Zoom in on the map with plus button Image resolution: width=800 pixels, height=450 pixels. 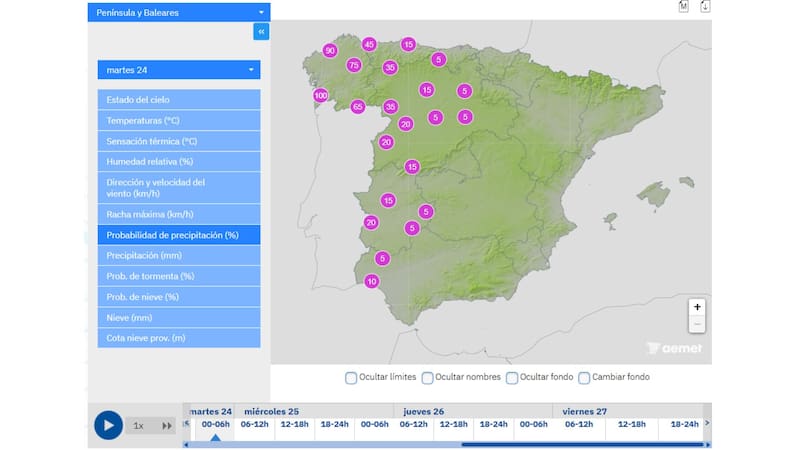pyautogui.click(x=697, y=307)
